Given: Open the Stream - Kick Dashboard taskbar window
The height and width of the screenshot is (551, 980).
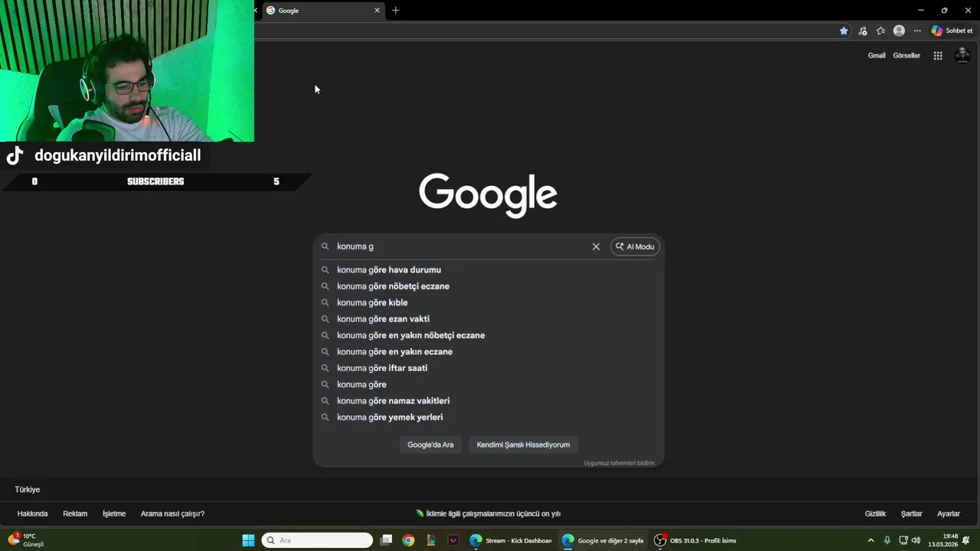Looking at the screenshot, I should [x=511, y=540].
